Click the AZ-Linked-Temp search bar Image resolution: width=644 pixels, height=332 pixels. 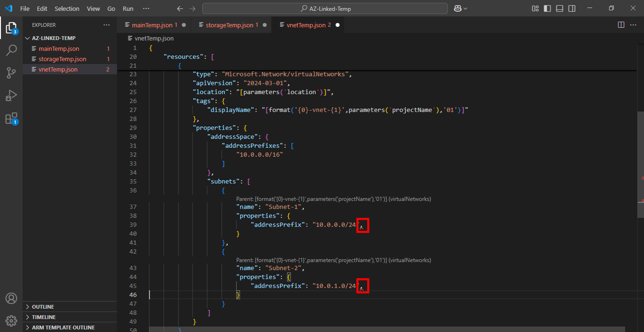coord(325,8)
